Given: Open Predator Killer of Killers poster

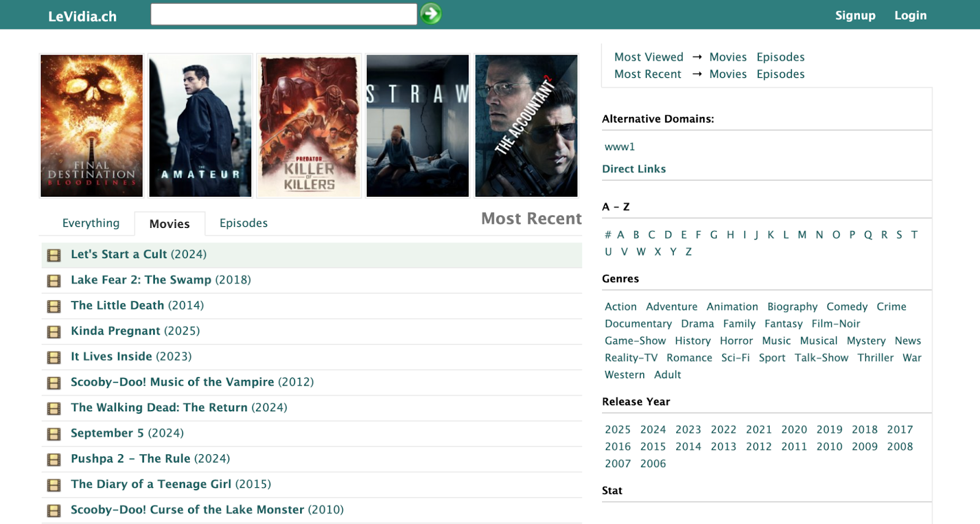Looking at the screenshot, I should point(309,126).
